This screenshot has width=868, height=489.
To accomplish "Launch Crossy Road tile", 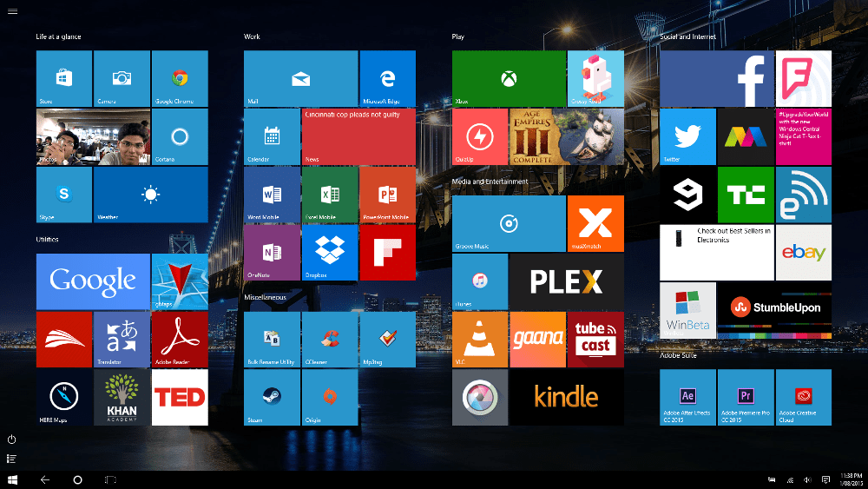I will (x=595, y=79).
